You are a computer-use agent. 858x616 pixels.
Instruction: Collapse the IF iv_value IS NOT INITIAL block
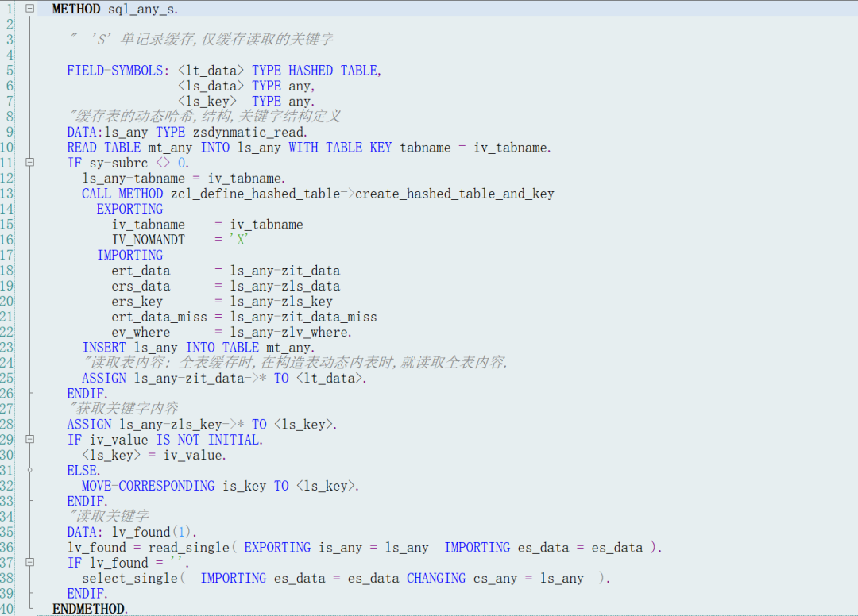[x=30, y=439]
